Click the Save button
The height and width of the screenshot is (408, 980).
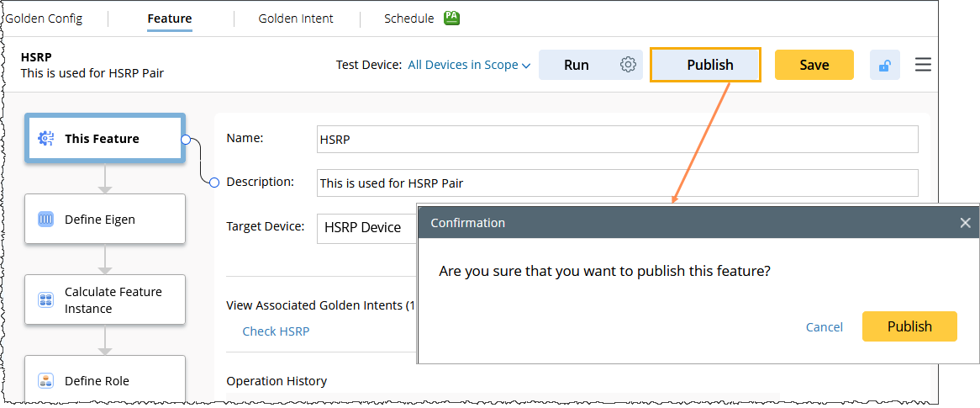point(814,65)
